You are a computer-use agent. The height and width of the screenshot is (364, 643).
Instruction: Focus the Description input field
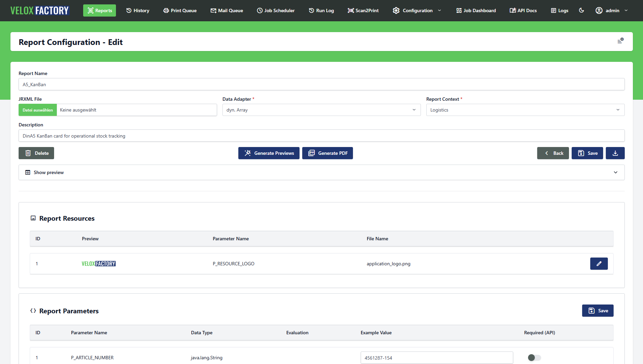[x=321, y=136]
